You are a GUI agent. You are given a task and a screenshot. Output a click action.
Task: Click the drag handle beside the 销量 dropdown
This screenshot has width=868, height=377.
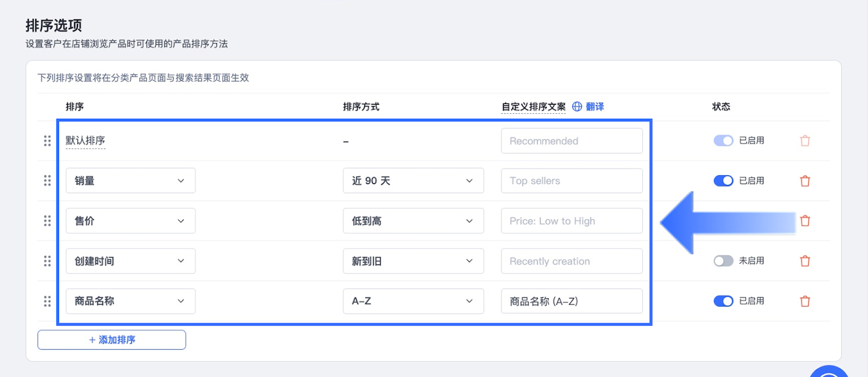[x=47, y=181]
